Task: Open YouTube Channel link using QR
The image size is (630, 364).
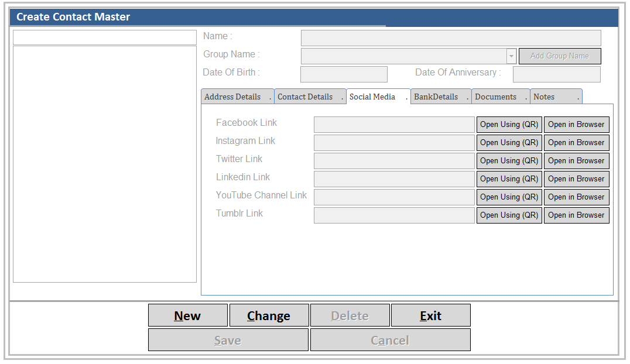Action: [509, 197]
